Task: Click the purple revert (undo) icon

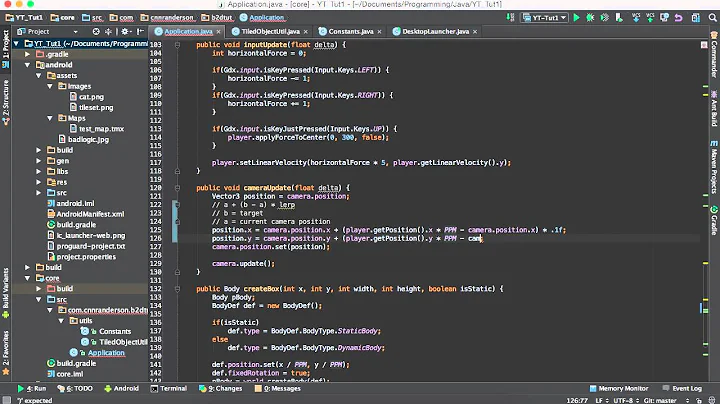Action: (679, 17)
